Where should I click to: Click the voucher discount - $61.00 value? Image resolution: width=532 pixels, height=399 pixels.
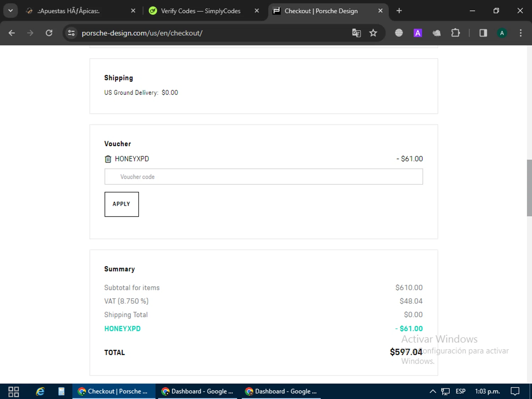(x=410, y=159)
